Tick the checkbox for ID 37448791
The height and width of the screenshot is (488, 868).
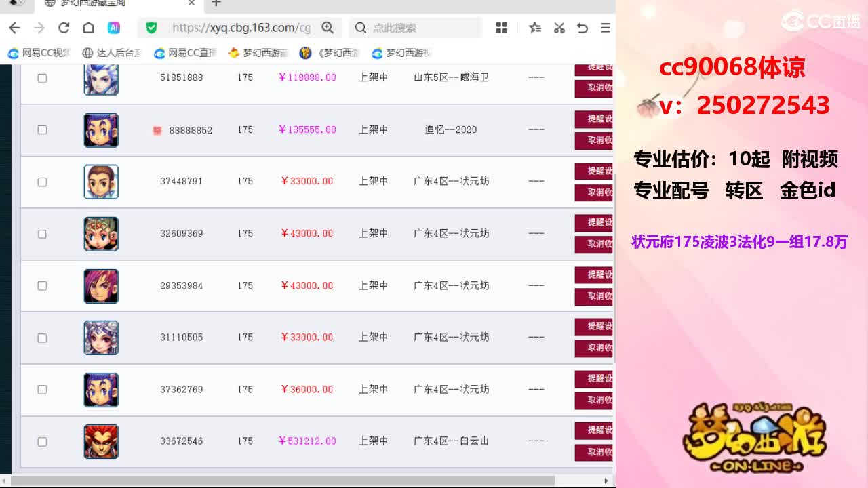pyautogui.click(x=42, y=182)
